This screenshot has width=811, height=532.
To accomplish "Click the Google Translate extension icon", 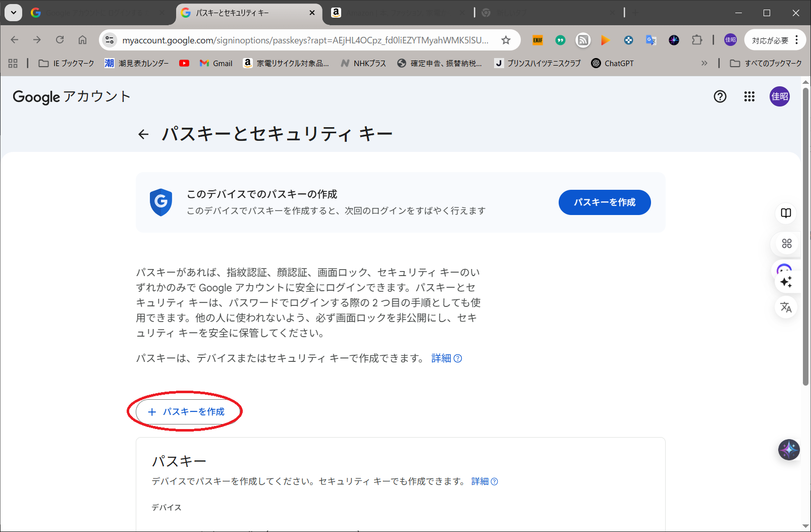I will click(651, 40).
